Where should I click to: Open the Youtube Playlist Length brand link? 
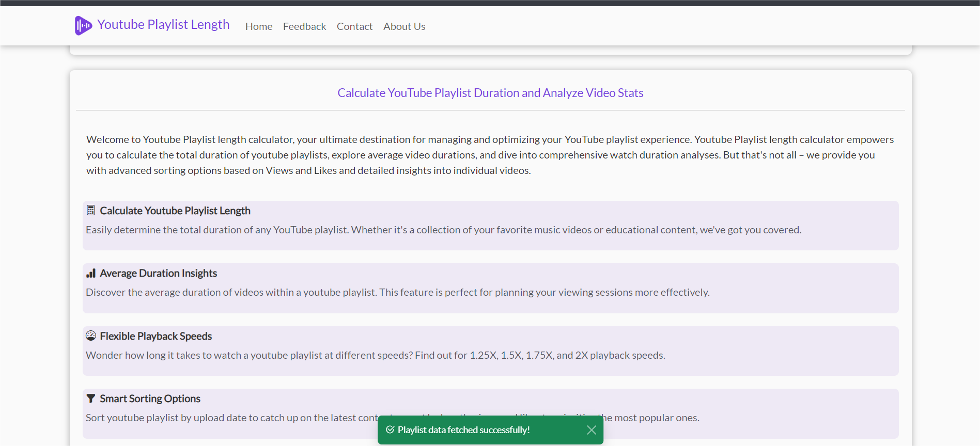163,25
